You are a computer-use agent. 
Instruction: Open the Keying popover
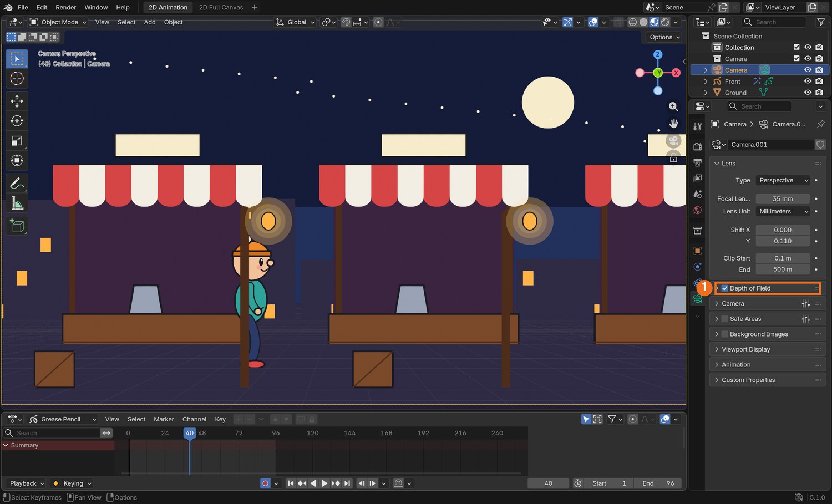[73, 483]
